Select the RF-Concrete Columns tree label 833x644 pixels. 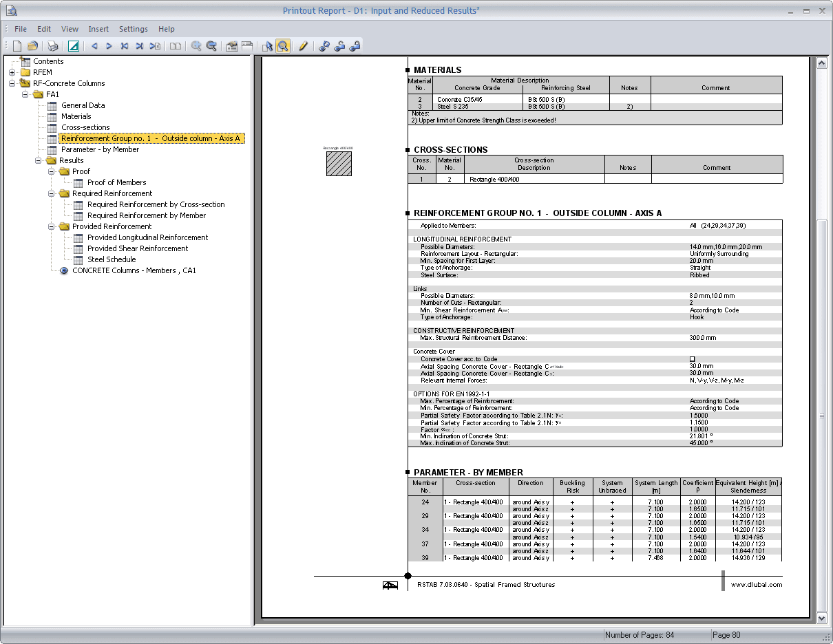coord(69,83)
